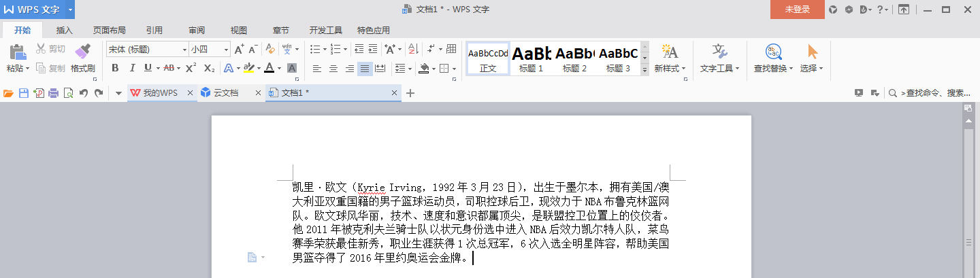Decrease paragraph indent

(x=358, y=49)
